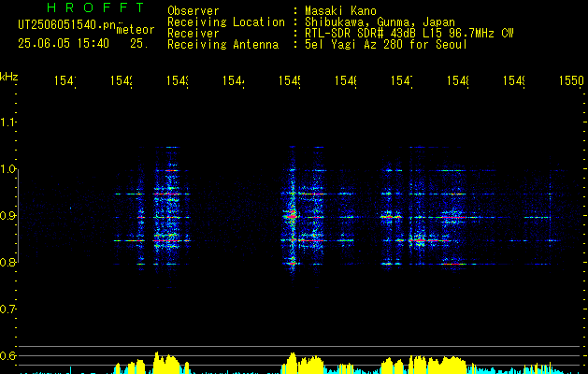The width and height of the screenshot is (588, 374).
Task: Click the strong meteor echo near 1545
Action: (292, 216)
